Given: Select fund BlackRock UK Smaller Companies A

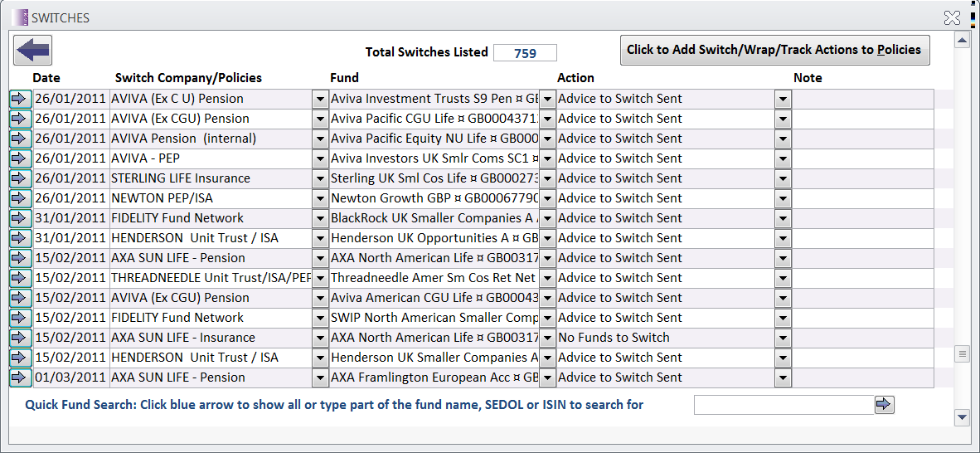Looking at the screenshot, I should 434,219.
